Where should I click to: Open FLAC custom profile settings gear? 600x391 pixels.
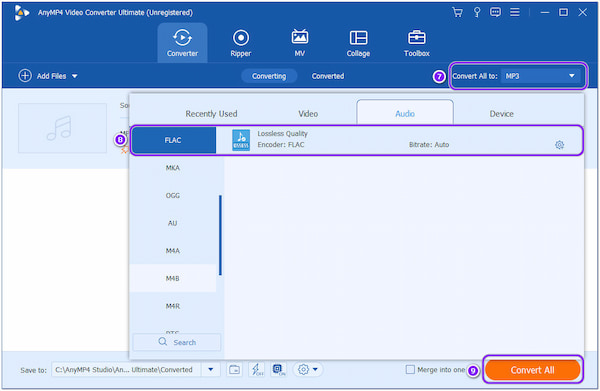point(559,145)
